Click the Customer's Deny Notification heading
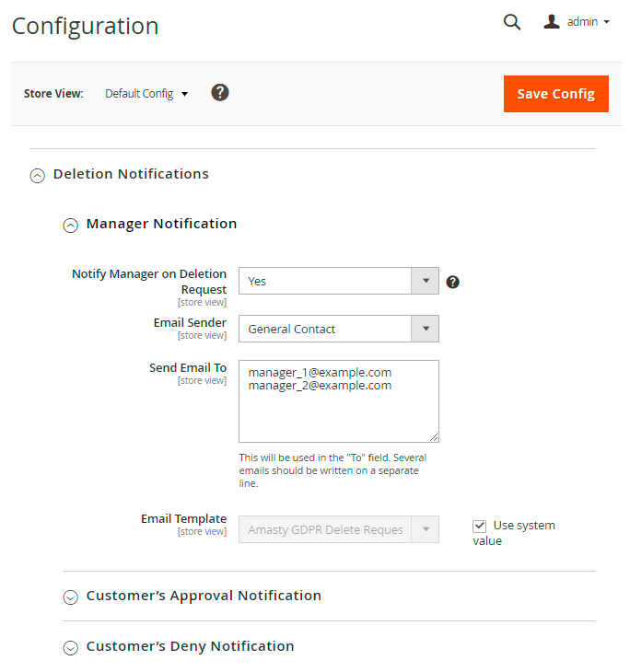This screenshot has width=630, height=672. (190, 646)
